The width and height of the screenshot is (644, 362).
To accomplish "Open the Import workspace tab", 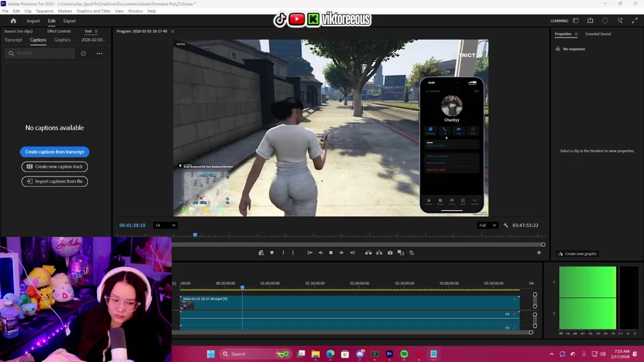I will [x=33, y=21].
